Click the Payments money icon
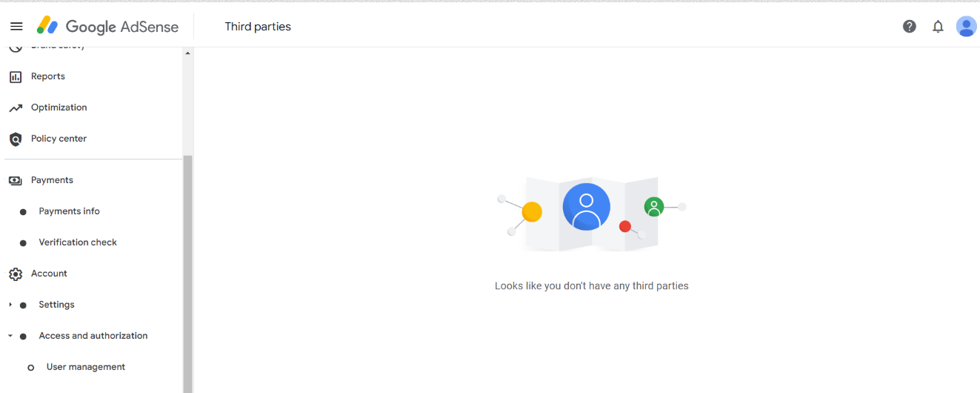The height and width of the screenshot is (393, 980). [16, 181]
